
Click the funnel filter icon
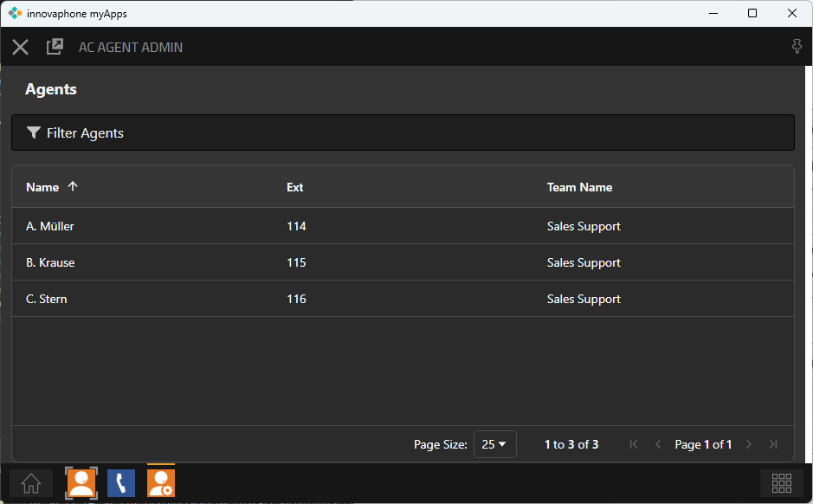34,132
